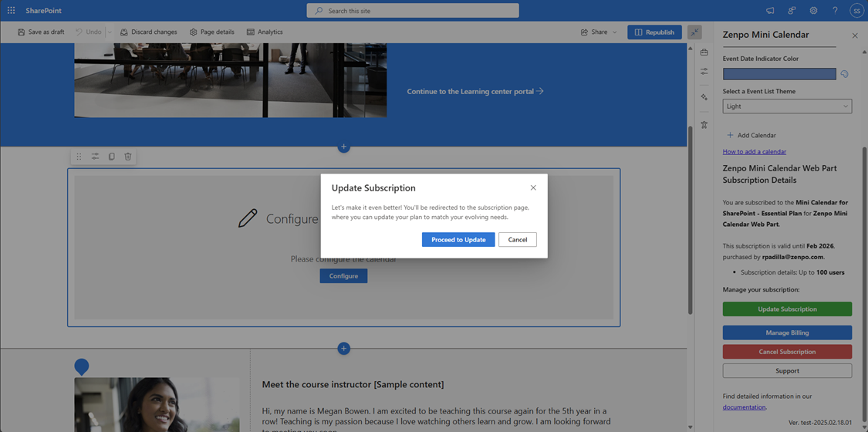This screenshot has height=432, width=868.
Task: Expand the Event List Theme dropdown
Action: tap(787, 106)
